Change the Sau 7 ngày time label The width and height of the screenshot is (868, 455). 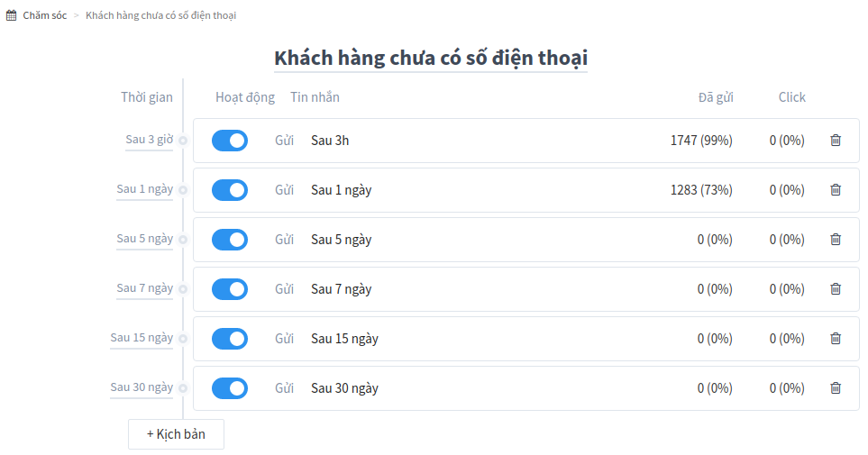[144, 288]
